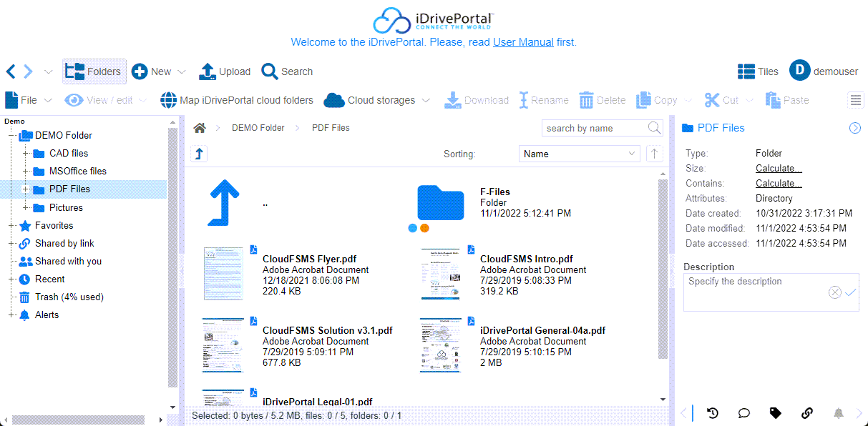This screenshot has height=426, width=868.
Task: Click the orange dot on F-Files folder
Action: click(x=424, y=228)
